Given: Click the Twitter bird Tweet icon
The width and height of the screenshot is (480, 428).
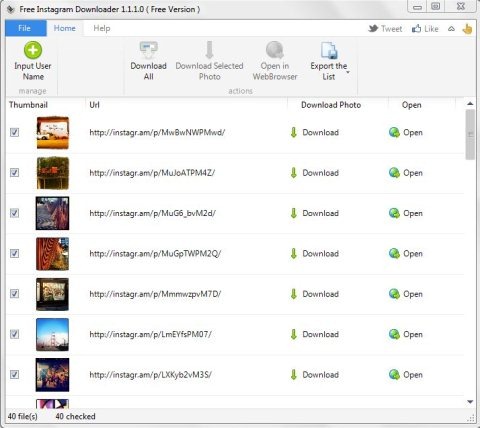Looking at the screenshot, I should pos(373,29).
